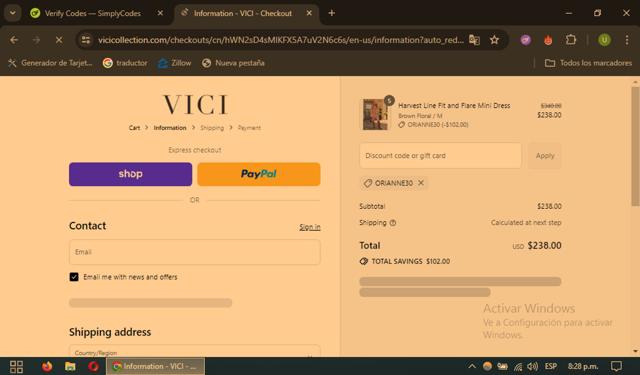The width and height of the screenshot is (640, 375).
Task: Pay with Shop Pay button
Action: [130, 174]
